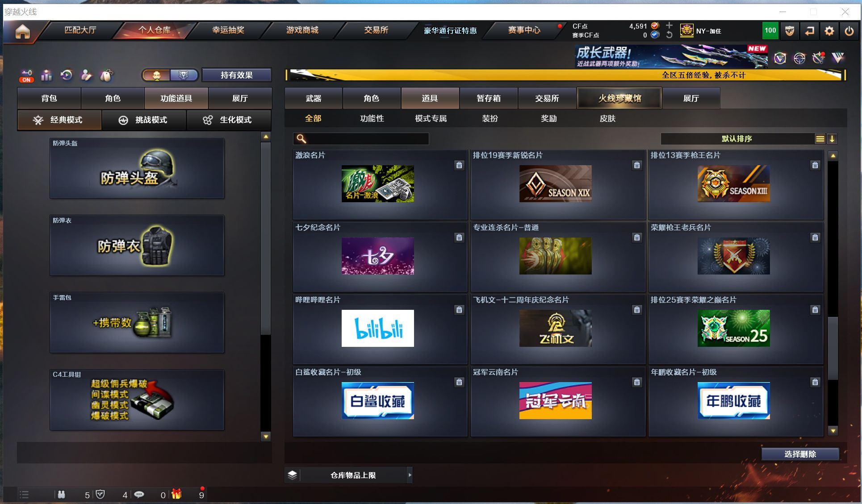862x504 pixels.
Task: Expand the 仓库物品上限 arrow
Action: (410, 475)
